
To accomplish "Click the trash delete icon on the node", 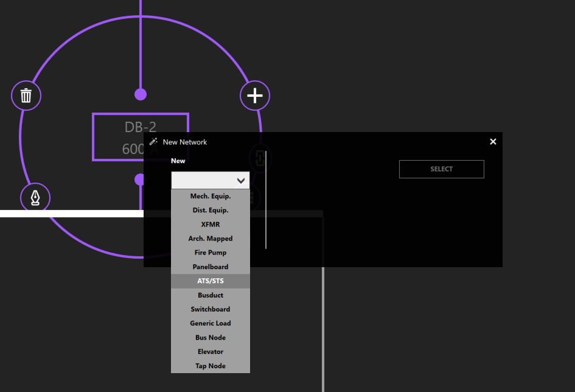I will (26, 96).
